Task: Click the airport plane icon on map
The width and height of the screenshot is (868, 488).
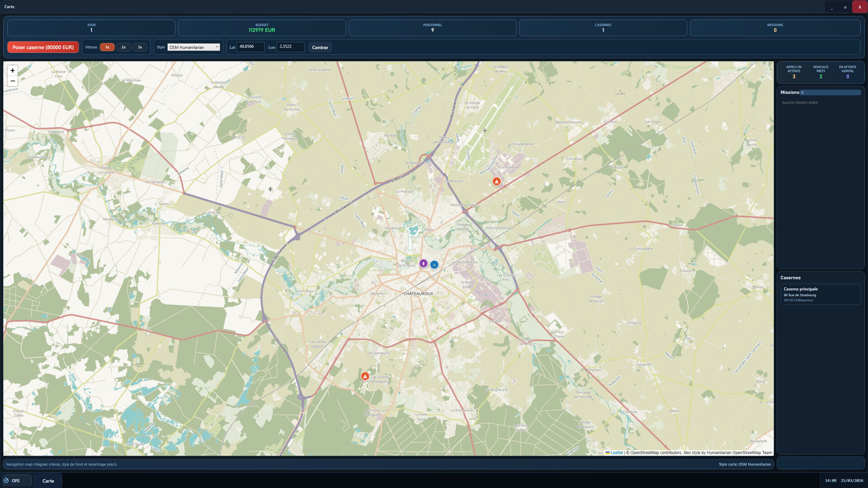Action: 485,131
